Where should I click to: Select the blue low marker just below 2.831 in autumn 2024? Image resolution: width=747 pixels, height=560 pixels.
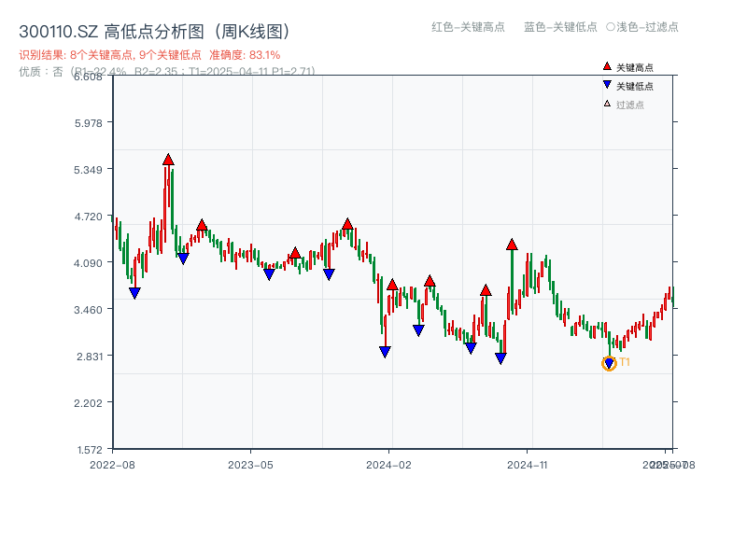(500, 358)
